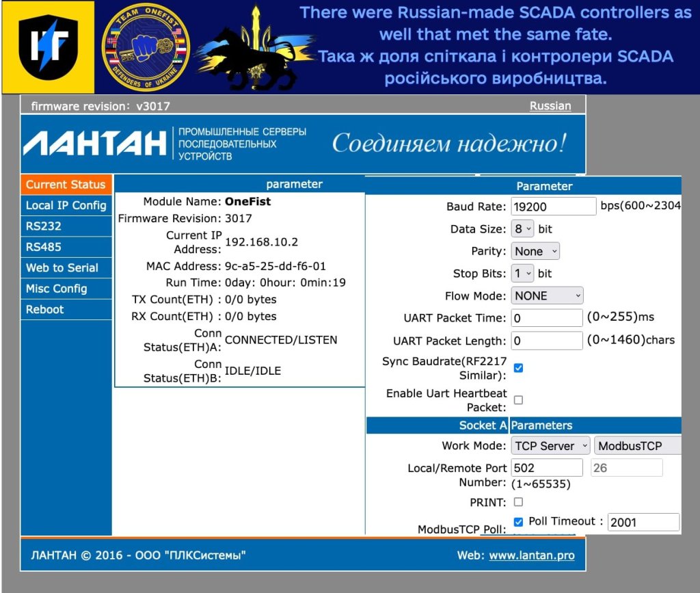Screen dimensions: 700x593
Task: Disable the ModbusTCP Poll checkbox
Action: click(x=518, y=522)
